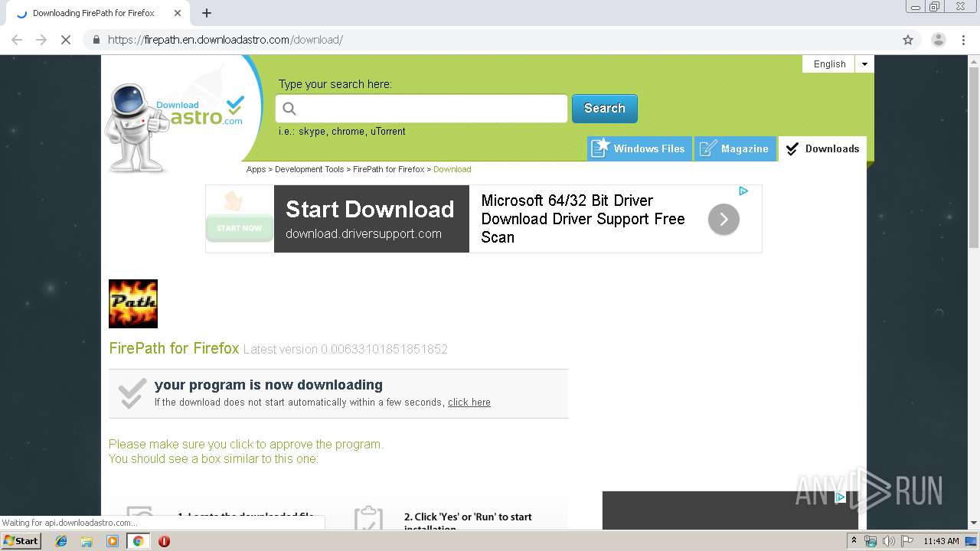Click in the site search field

(x=421, y=109)
